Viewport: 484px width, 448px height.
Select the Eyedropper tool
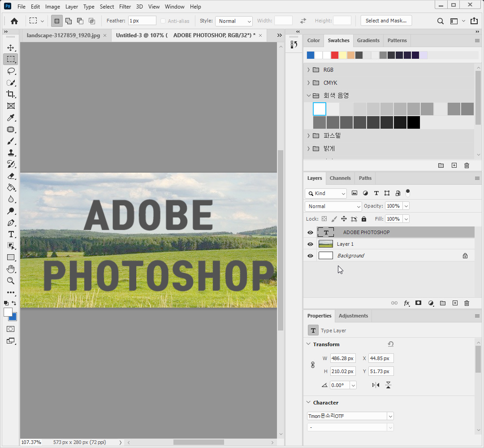(x=11, y=117)
